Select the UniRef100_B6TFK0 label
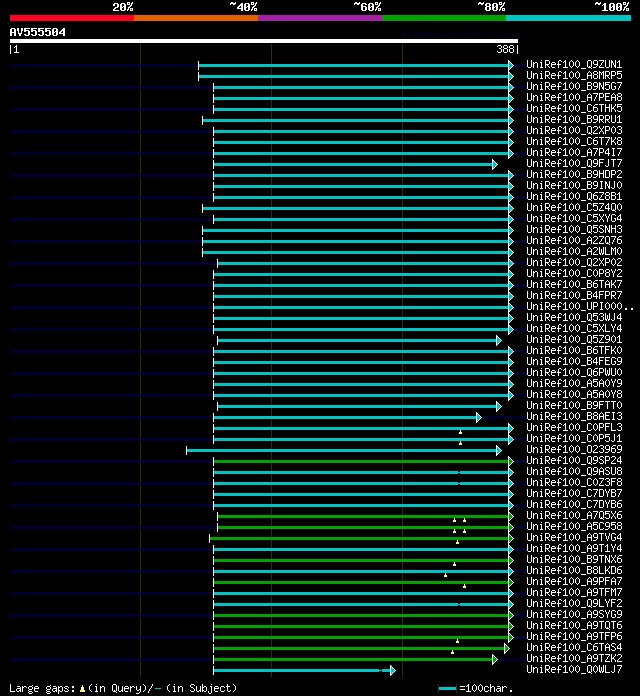The height and width of the screenshot is (696, 640). [x=574, y=350]
